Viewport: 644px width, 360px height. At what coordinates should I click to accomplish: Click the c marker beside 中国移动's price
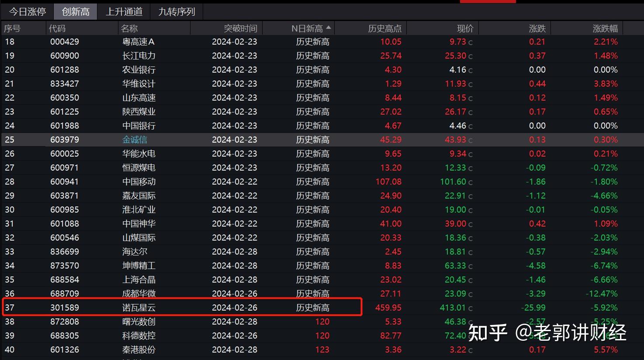471,182
